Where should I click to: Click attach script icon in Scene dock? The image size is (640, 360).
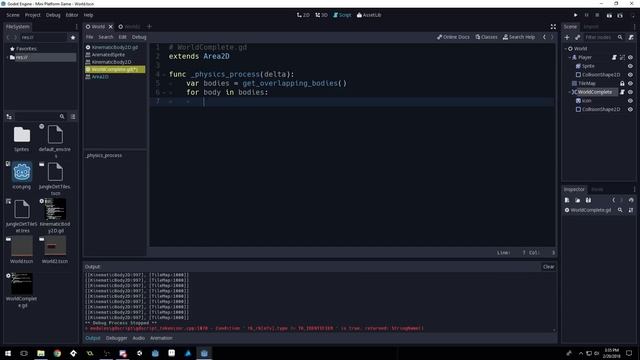click(x=631, y=37)
